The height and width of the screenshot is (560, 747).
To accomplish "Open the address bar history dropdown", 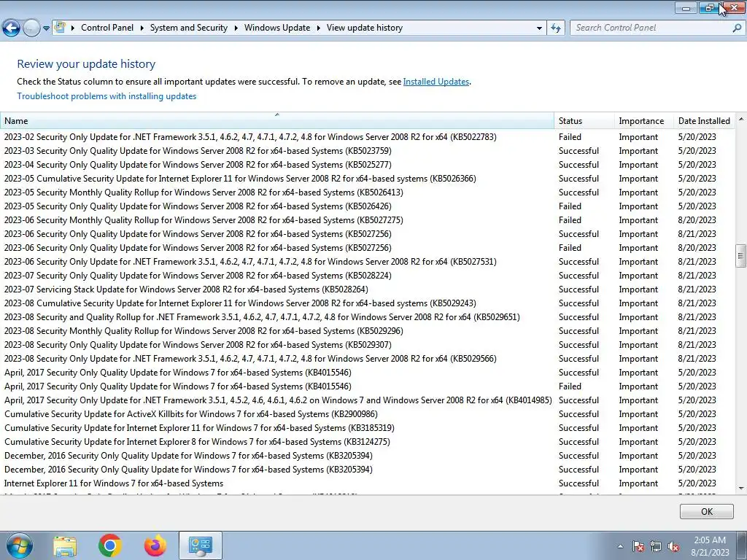I will 539,28.
